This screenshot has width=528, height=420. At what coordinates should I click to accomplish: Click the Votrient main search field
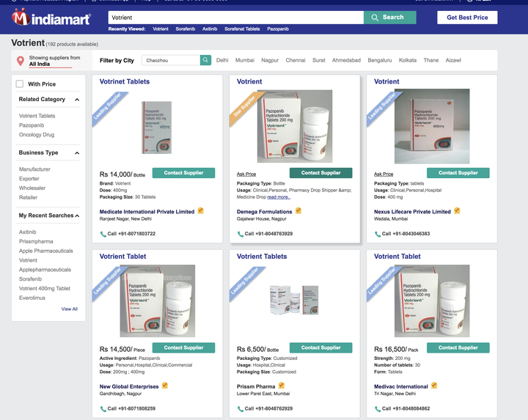pos(235,18)
